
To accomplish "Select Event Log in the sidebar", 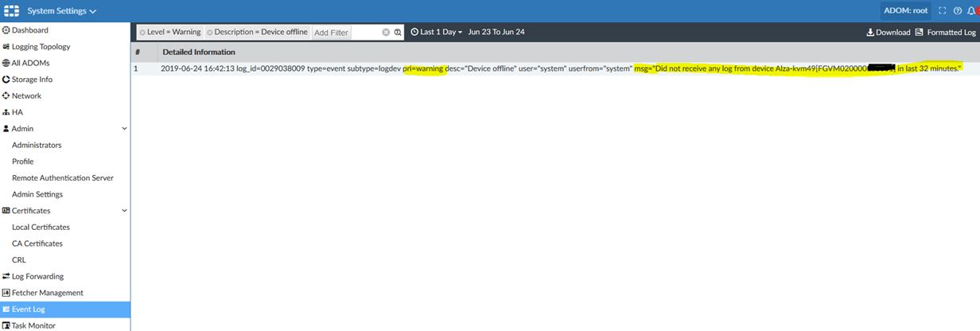I will tap(65, 309).
